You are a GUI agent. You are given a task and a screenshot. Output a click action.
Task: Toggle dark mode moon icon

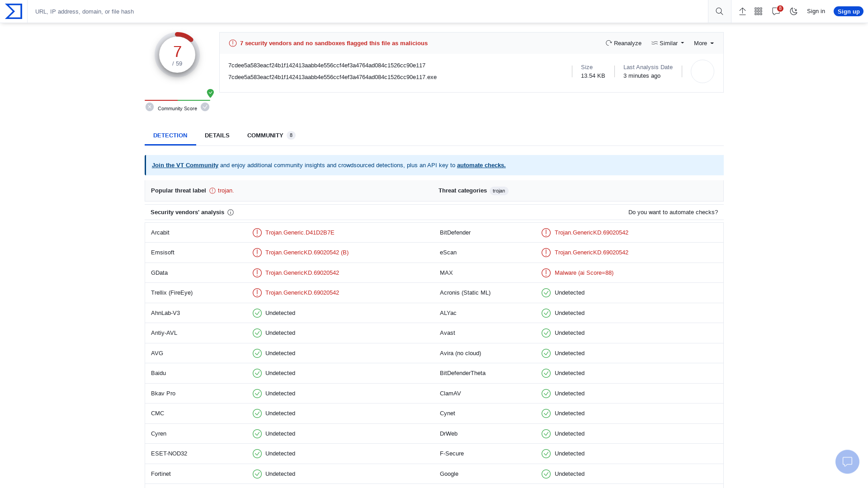pos(794,11)
